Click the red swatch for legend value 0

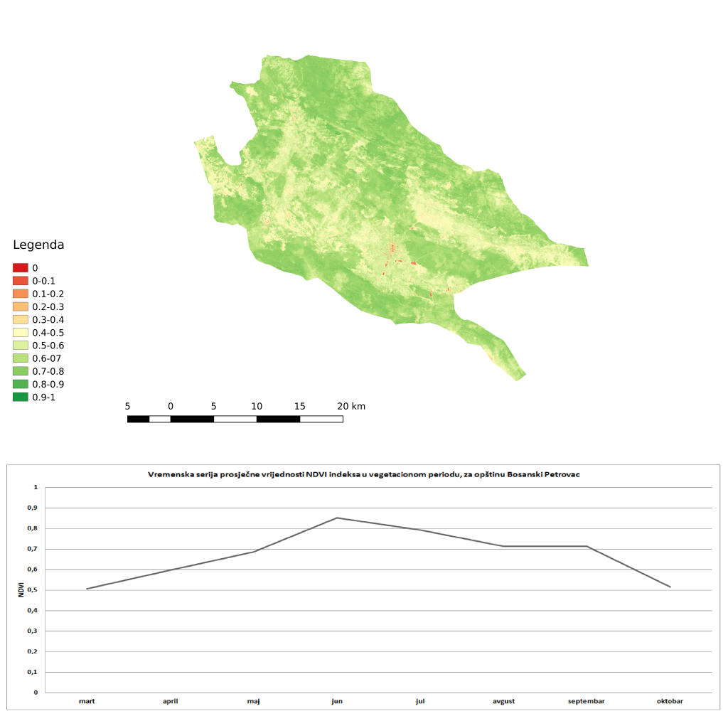[x=20, y=268]
